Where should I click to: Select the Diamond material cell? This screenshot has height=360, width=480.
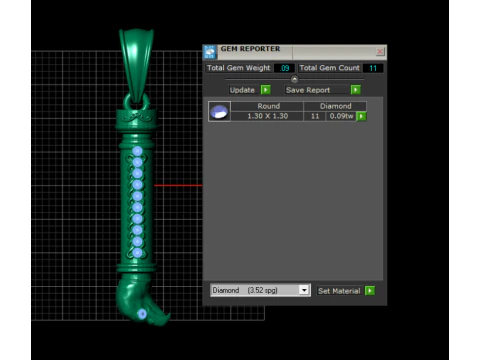pyautogui.click(x=335, y=106)
